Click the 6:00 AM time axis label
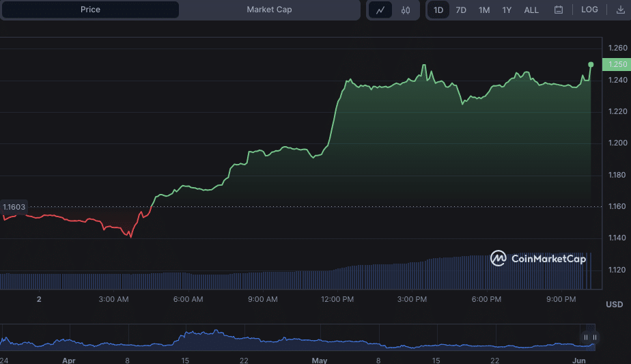The width and height of the screenshot is (631, 364). tap(188, 299)
